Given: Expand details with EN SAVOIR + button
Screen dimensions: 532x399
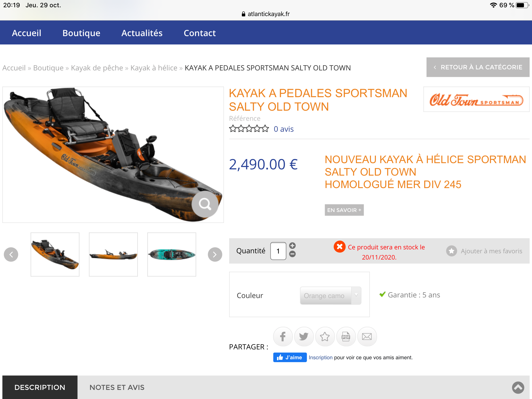Looking at the screenshot, I should click(344, 210).
